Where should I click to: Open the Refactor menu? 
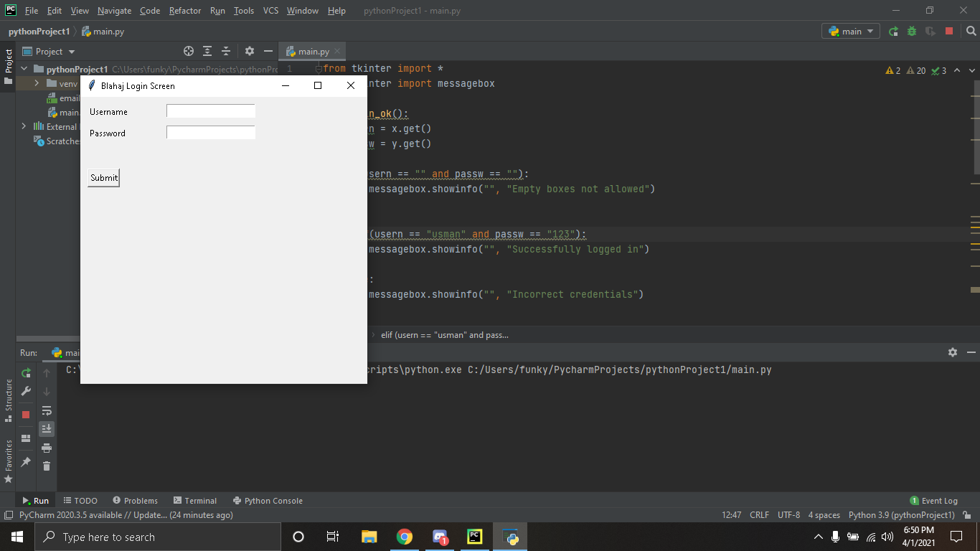185,11
